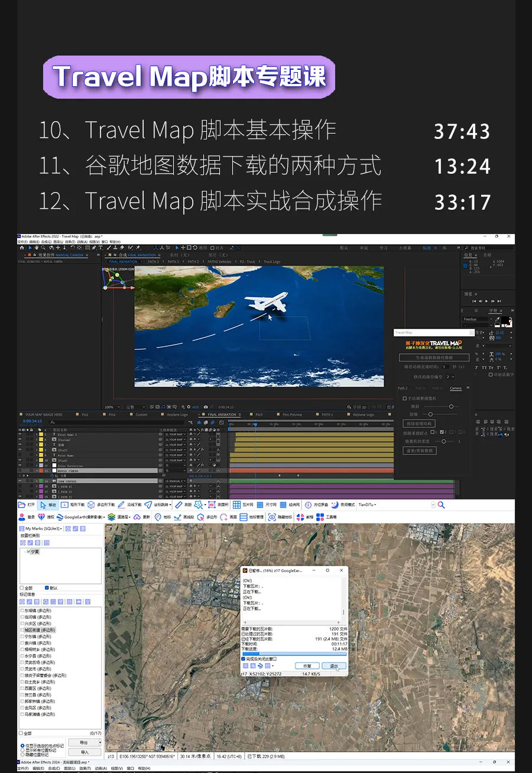Click the 移除放缩动画 button in Travel Map panel
Viewport: 532px width, 773px height.
click(419, 424)
